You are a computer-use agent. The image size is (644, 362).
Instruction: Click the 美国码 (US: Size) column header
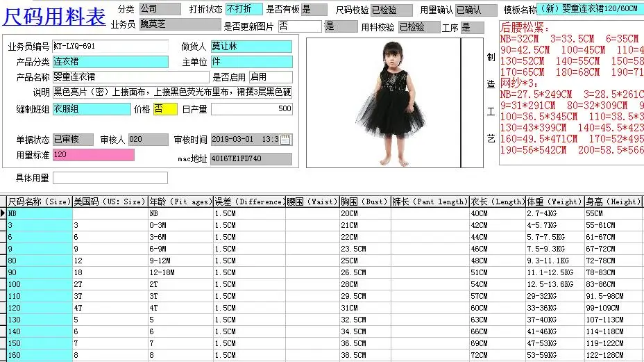click(110, 201)
